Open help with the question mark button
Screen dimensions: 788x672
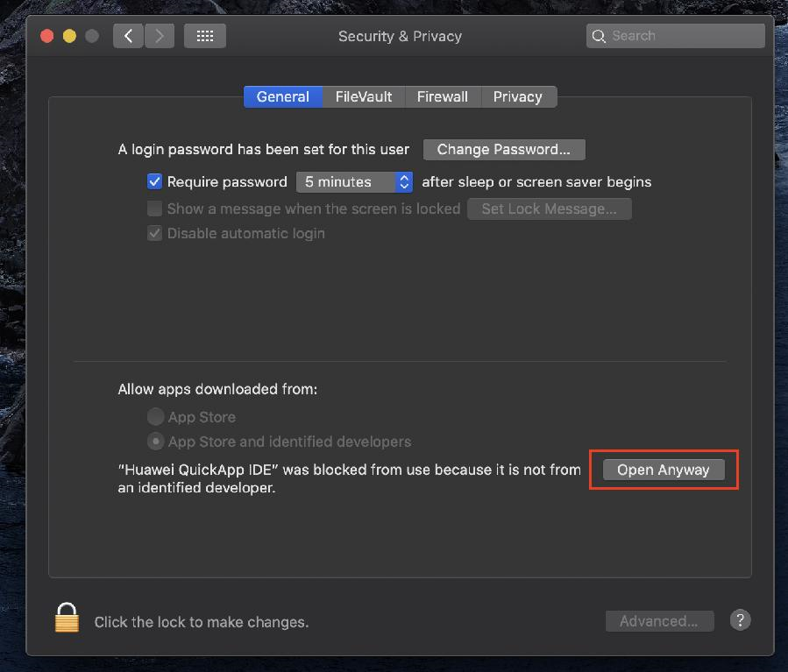tap(740, 620)
